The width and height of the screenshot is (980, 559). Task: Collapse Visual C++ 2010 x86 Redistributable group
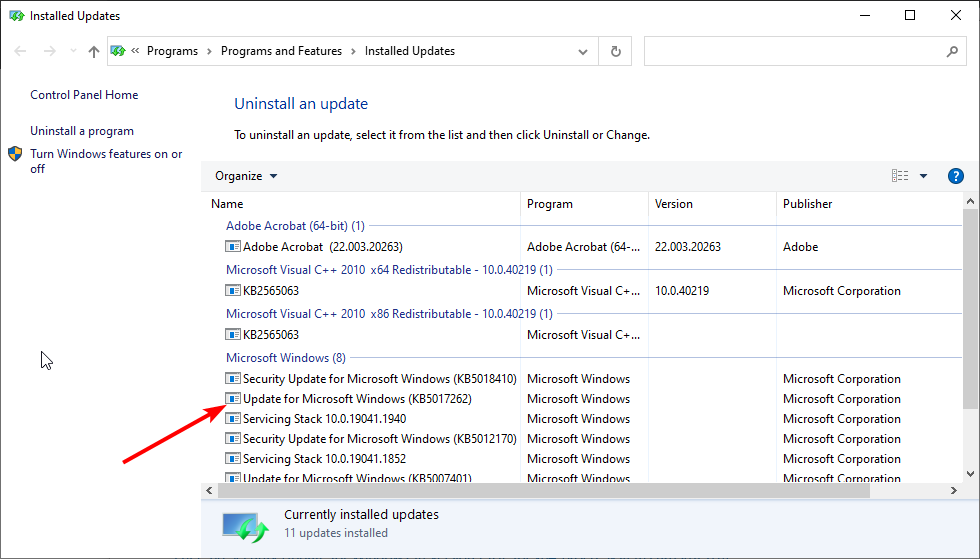point(389,314)
